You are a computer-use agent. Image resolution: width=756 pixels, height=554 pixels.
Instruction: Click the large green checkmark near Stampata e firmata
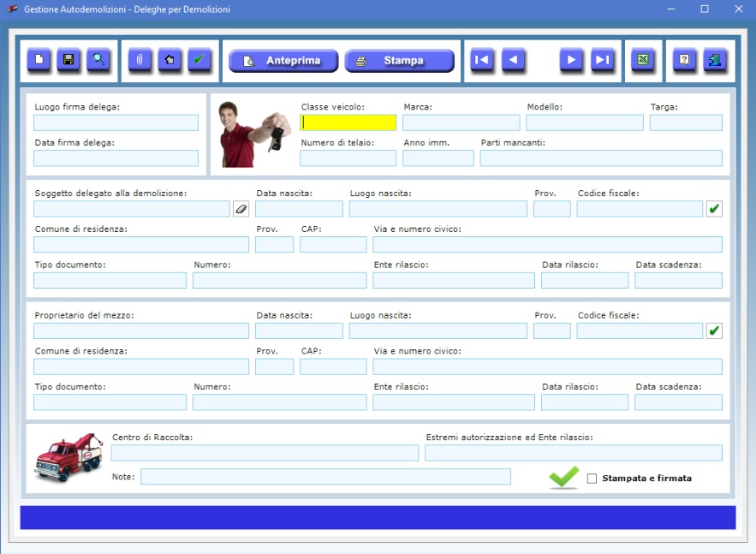(563, 477)
